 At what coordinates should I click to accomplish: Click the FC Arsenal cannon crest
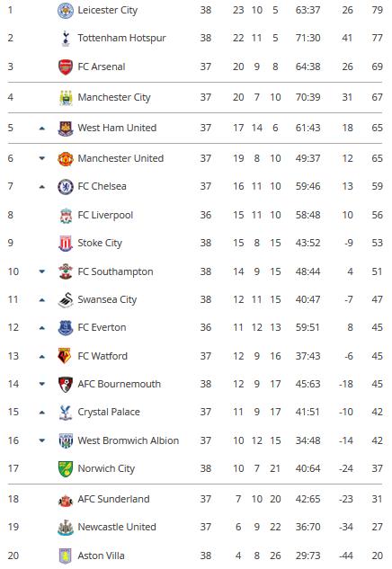66,67
